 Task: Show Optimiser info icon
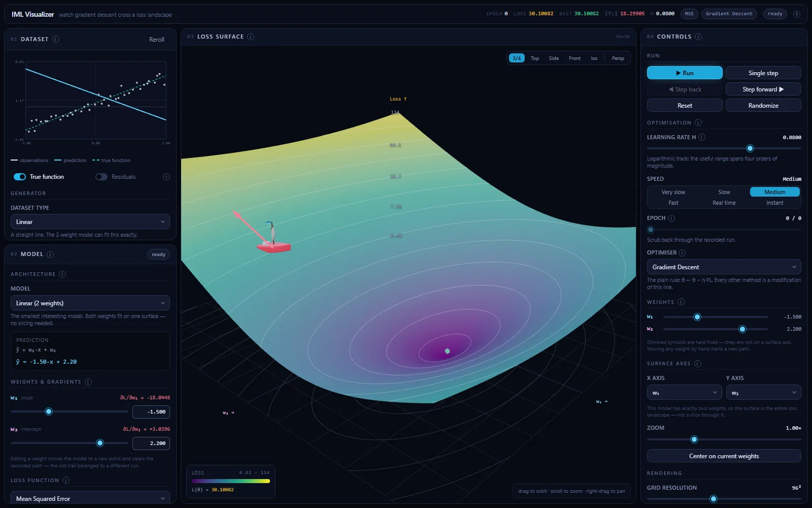(x=682, y=253)
